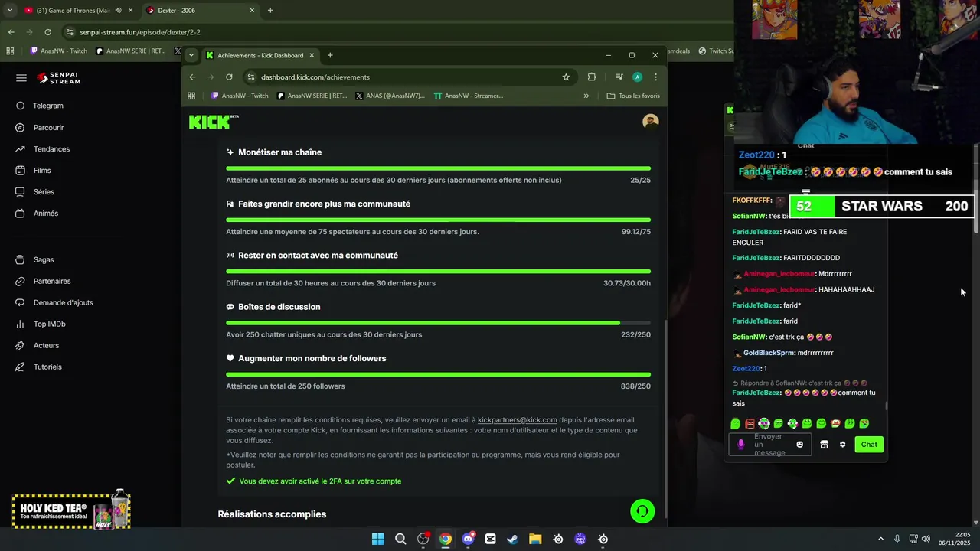This screenshot has width=980, height=551.
Task: Reload the Kick dashboard page
Action: tap(229, 77)
